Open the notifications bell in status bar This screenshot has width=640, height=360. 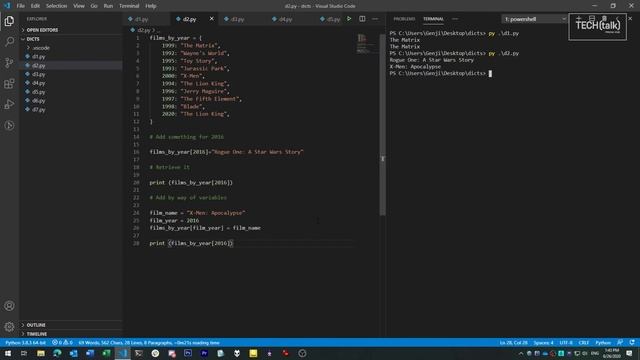(632, 342)
